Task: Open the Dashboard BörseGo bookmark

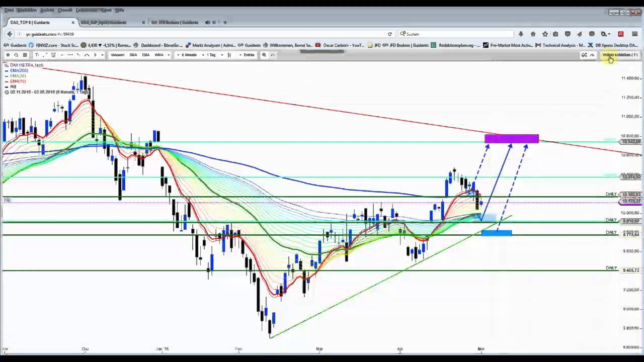Action: coord(158,45)
